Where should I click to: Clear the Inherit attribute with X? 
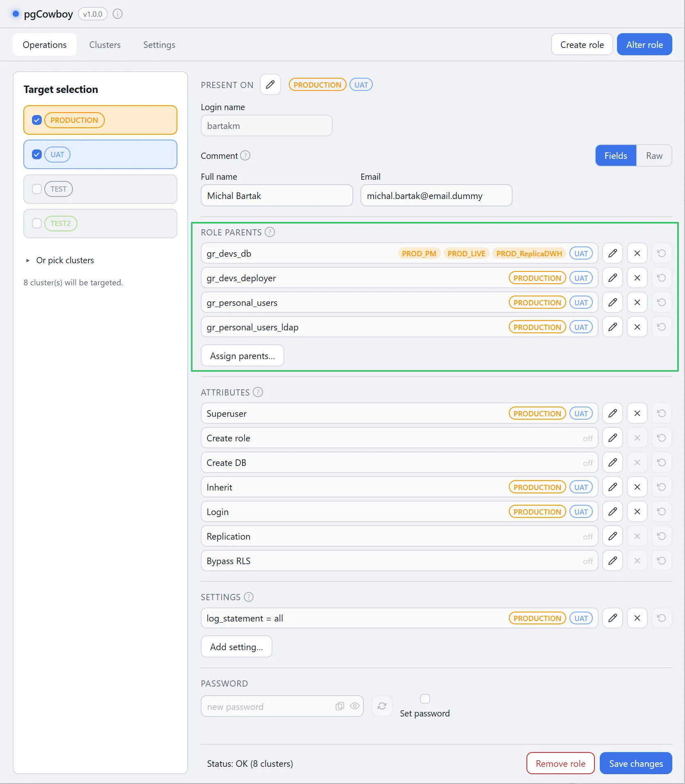pos(637,487)
